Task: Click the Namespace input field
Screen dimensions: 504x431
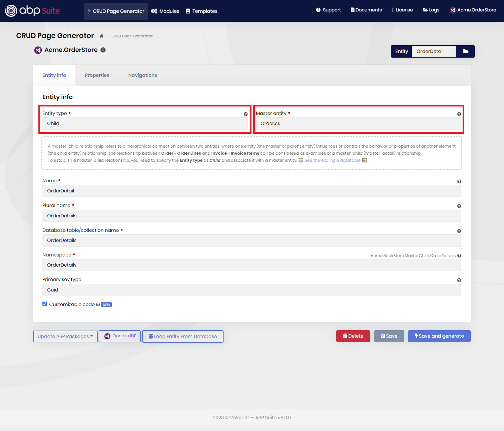Action: coord(251,265)
